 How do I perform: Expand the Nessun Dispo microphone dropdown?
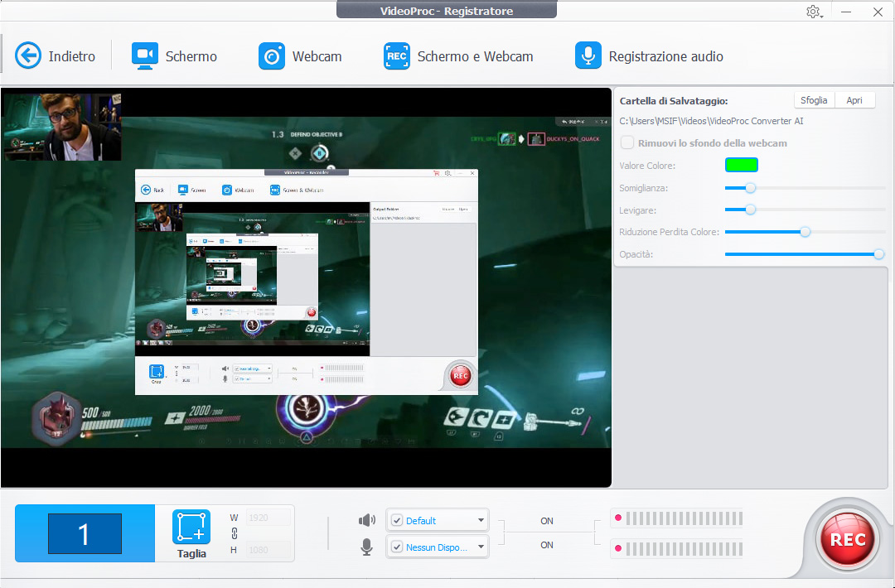click(x=481, y=547)
